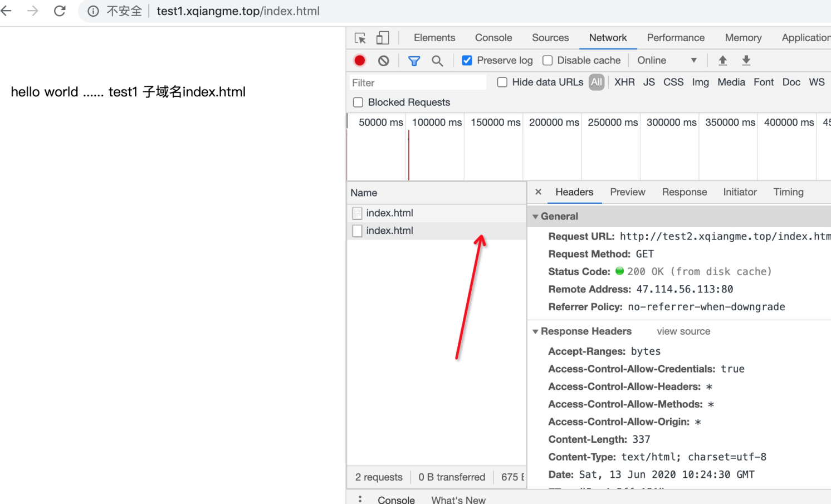This screenshot has width=831, height=504.
Task: View site info via not-secure icon
Action: pyautogui.click(x=93, y=11)
